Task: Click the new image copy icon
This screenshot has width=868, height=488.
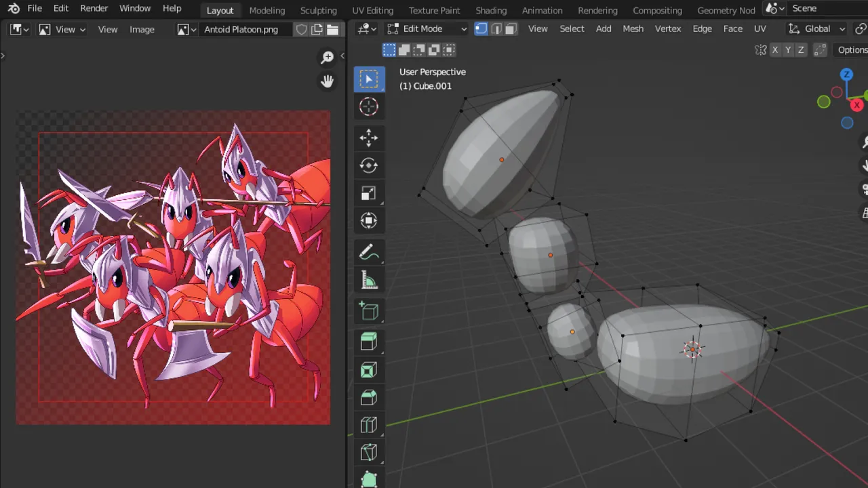Action: tap(317, 29)
